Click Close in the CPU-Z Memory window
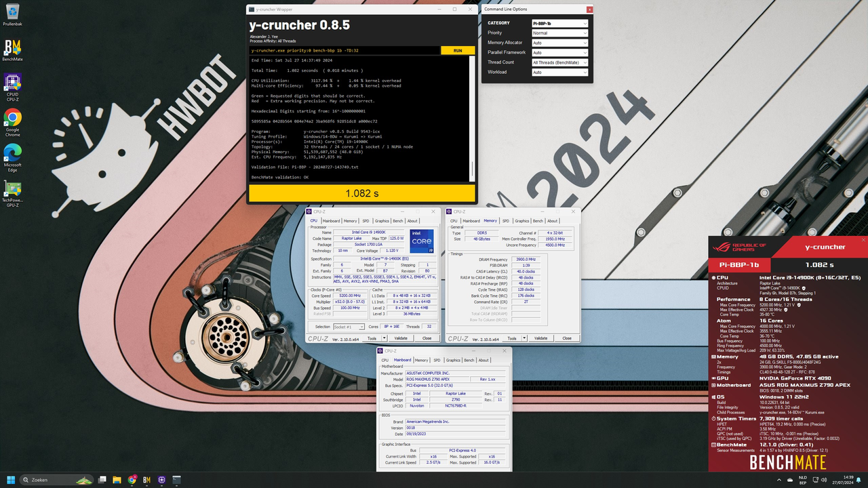Screen dimensions: 868x488 point(567,338)
